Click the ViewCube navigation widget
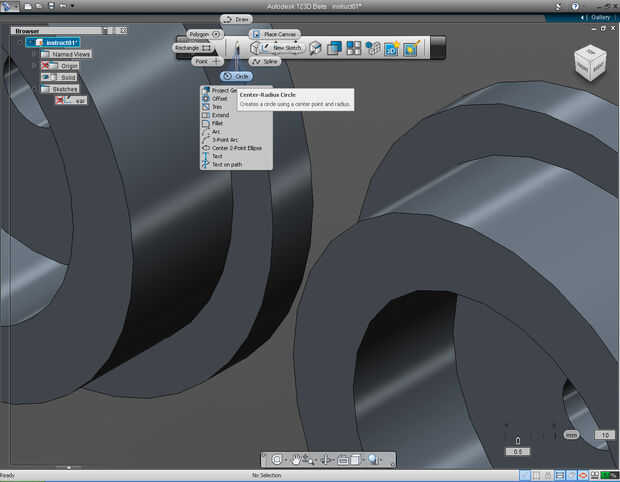This screenshot has width=620, height=482. [x=590, y=63]
